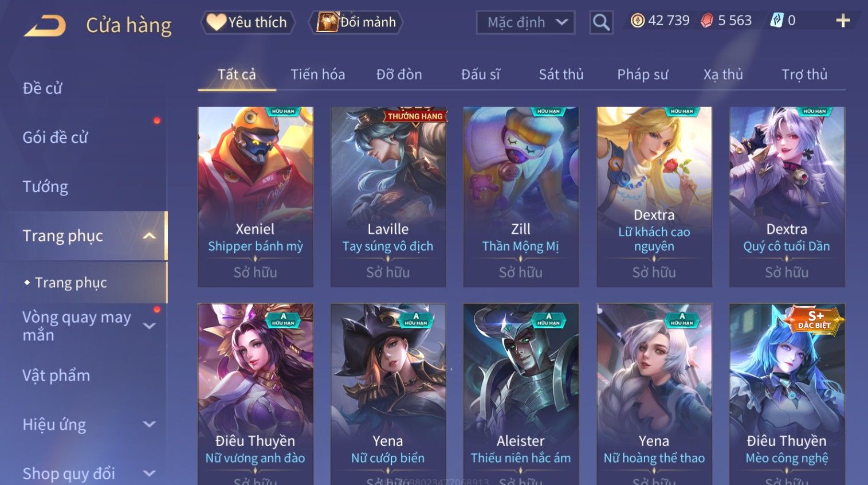Collapse the Trang phục sidebar section
The image size is (868, 485).
point(149,236)
